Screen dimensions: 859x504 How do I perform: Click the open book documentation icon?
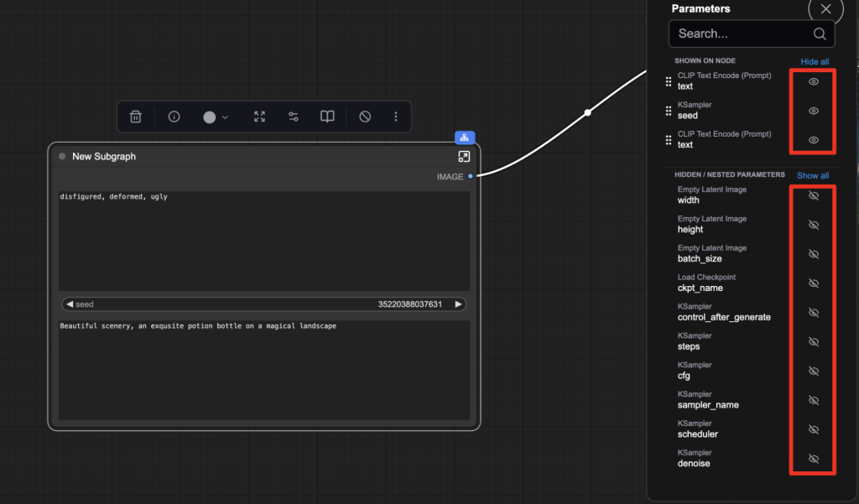[327, 117]
